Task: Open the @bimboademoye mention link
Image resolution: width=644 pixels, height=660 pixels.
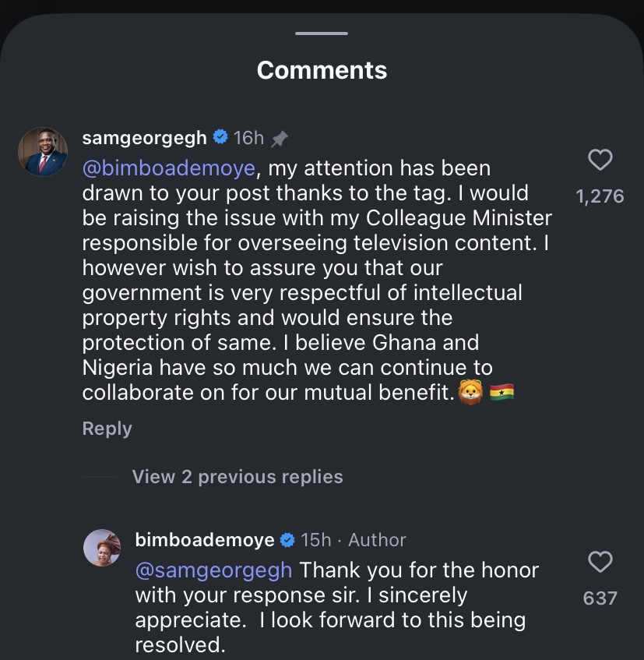Action: click(x=167, y=168)
